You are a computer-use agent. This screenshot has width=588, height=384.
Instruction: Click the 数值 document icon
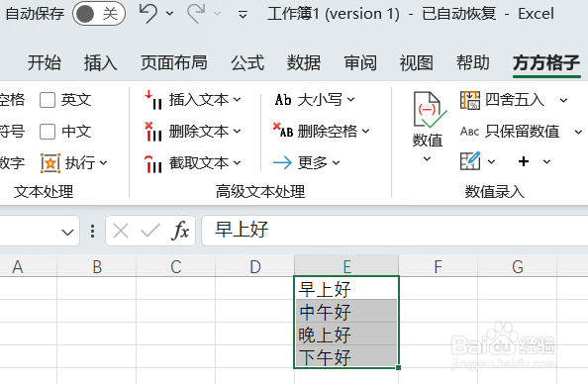click(x=430, y=110)
